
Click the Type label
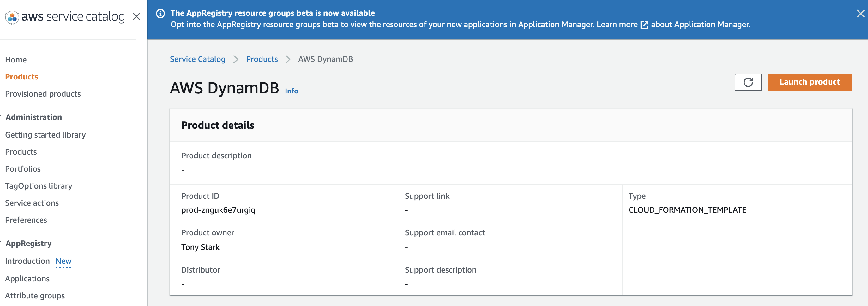[x=637, y=196]
